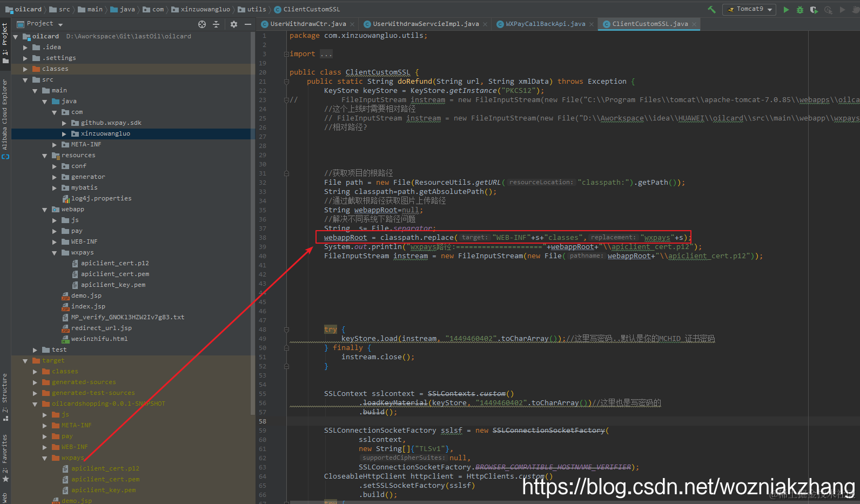
Task: Click the ClientCustomSSL class name in code
Action: pos(378,72)
